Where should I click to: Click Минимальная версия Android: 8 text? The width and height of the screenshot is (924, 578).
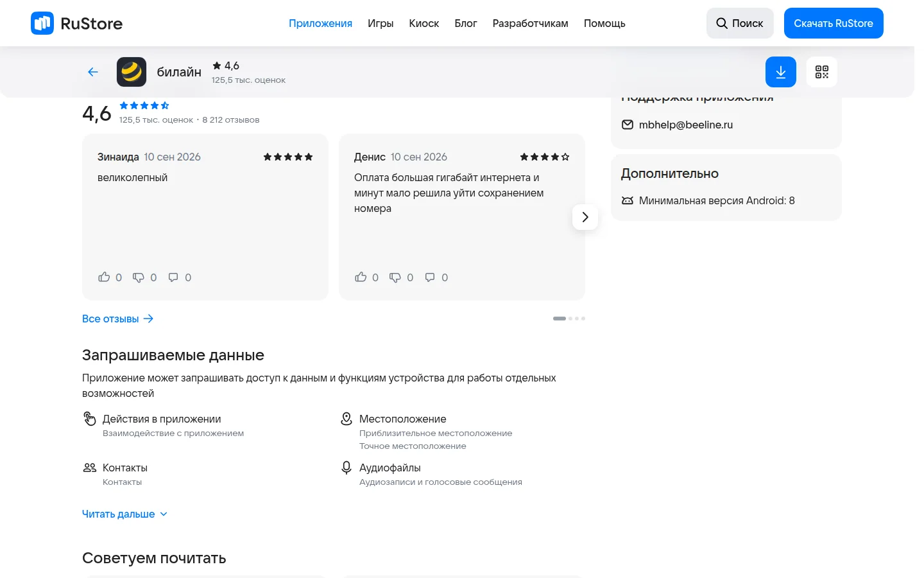coord(717,200)
